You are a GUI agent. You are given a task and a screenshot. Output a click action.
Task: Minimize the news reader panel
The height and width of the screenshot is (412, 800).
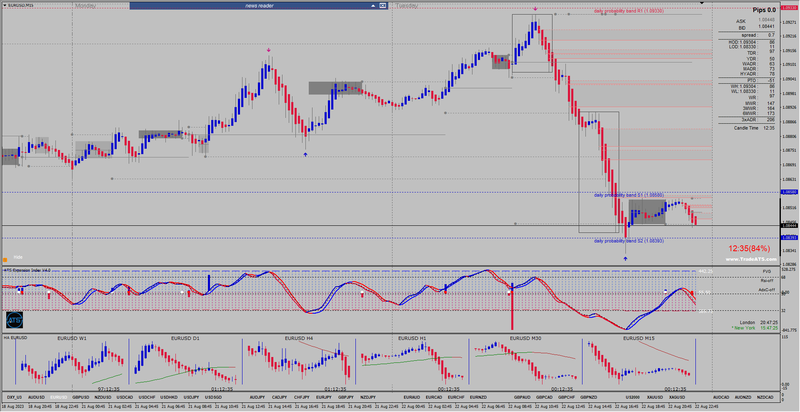374,6
